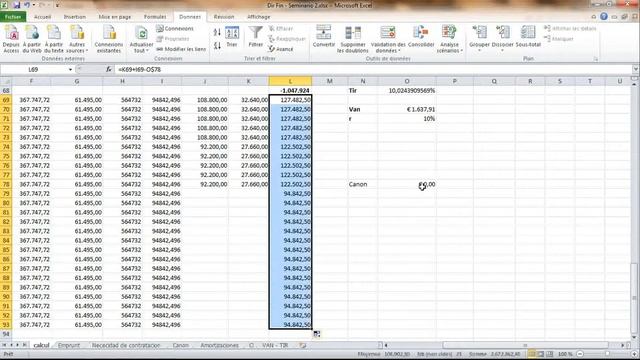This screenshot has width=640, height=360.
Task: Click the Normal view status bar icon
Action: click(532, 354)
